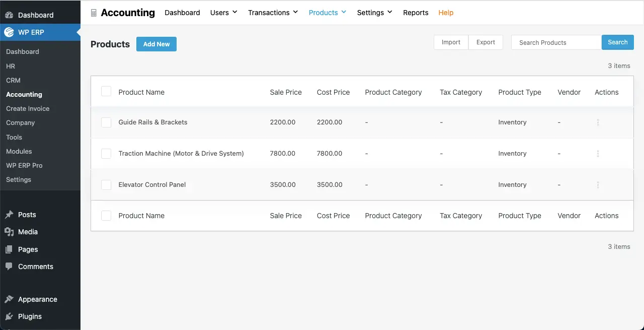This screenshot has width=644, height=330.
Task: Open Modules in the sidebar submenu
Action: 19,151
